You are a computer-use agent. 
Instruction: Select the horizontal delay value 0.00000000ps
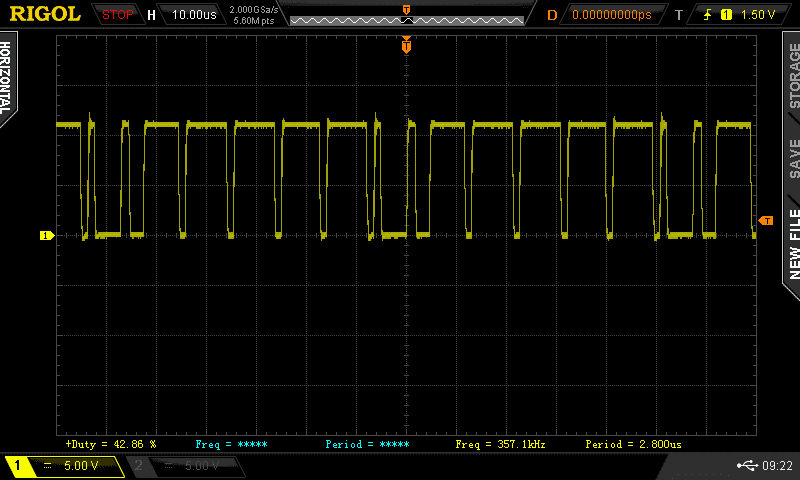pyautogui.click(x=611, y=15)
